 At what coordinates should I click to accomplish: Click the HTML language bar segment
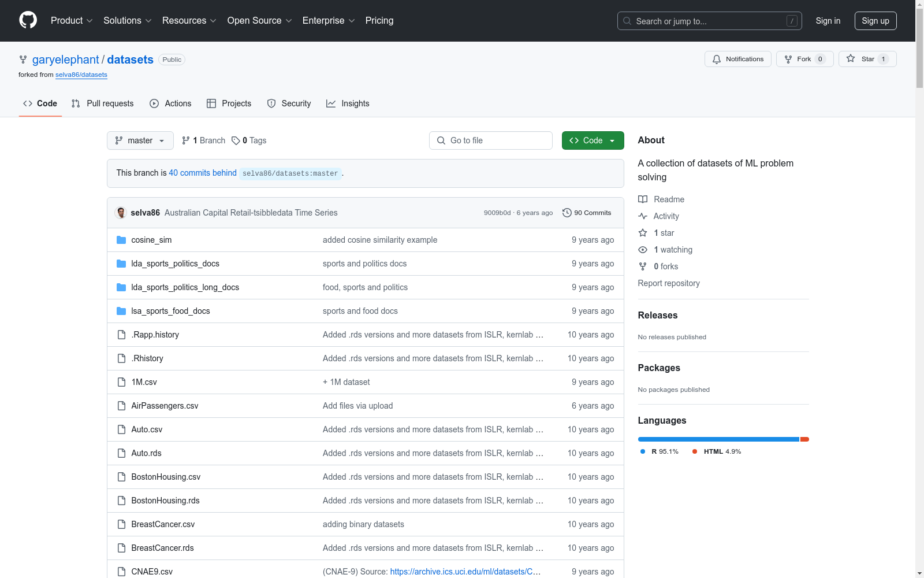point(804,439)
